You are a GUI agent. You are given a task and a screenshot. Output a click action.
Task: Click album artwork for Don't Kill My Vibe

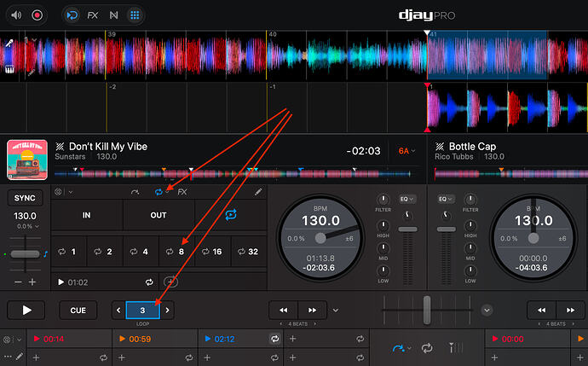click(x=27, y=160)
